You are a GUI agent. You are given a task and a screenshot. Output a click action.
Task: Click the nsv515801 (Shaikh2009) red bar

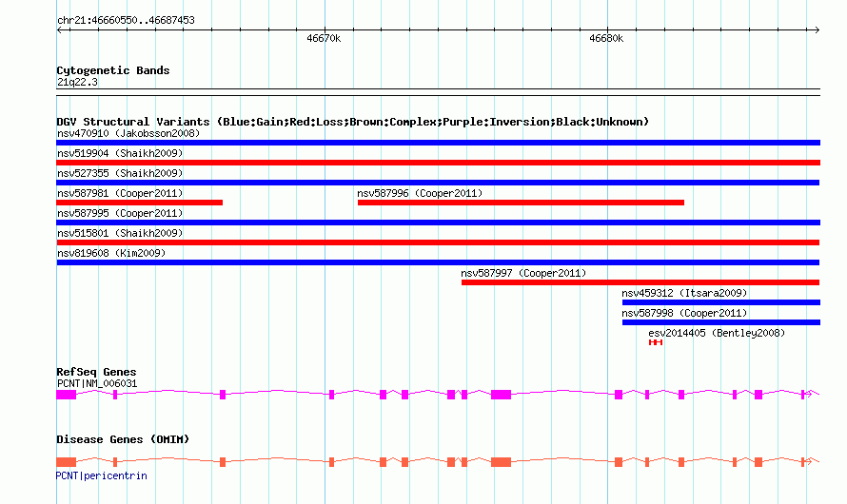(438, 242)
